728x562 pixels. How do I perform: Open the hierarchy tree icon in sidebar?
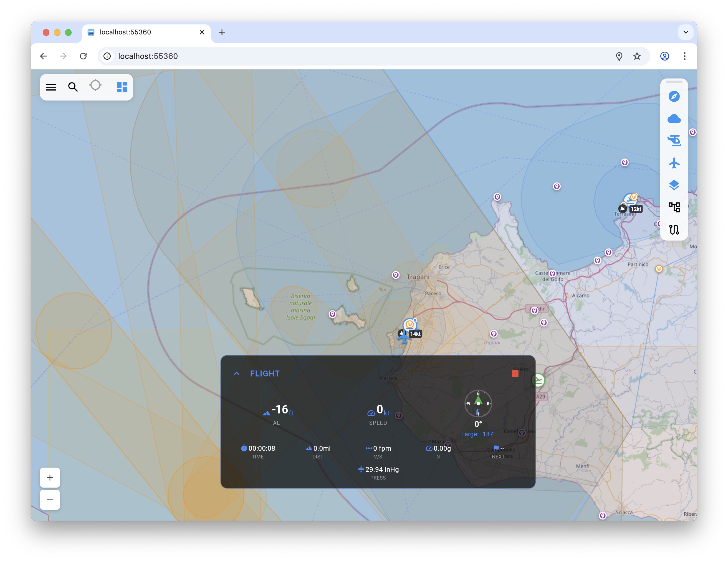coord(674,207)
